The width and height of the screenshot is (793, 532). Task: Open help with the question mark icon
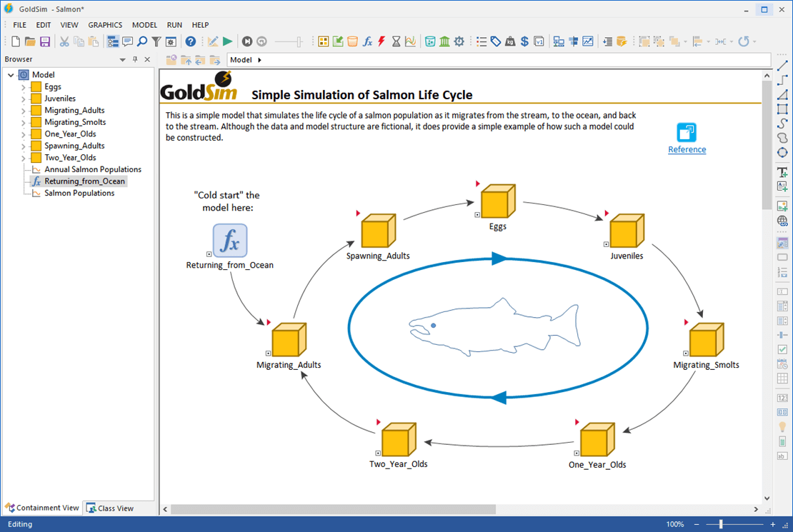point(191,41)
